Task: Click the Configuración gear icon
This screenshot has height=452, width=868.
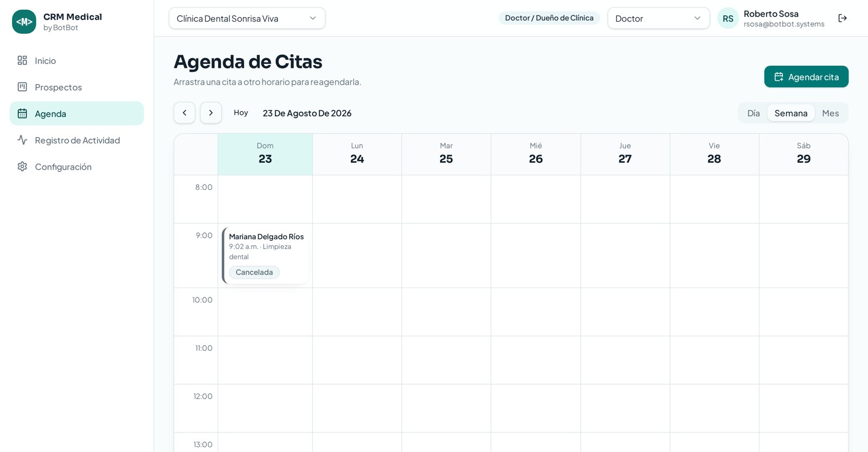Action: pyautogui.click(x=22, y=167)
